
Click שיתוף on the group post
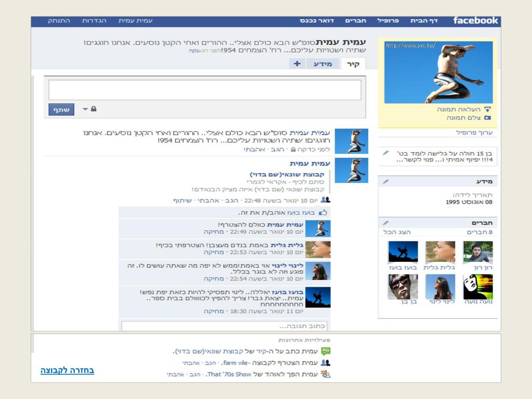(x=182, y=201)
